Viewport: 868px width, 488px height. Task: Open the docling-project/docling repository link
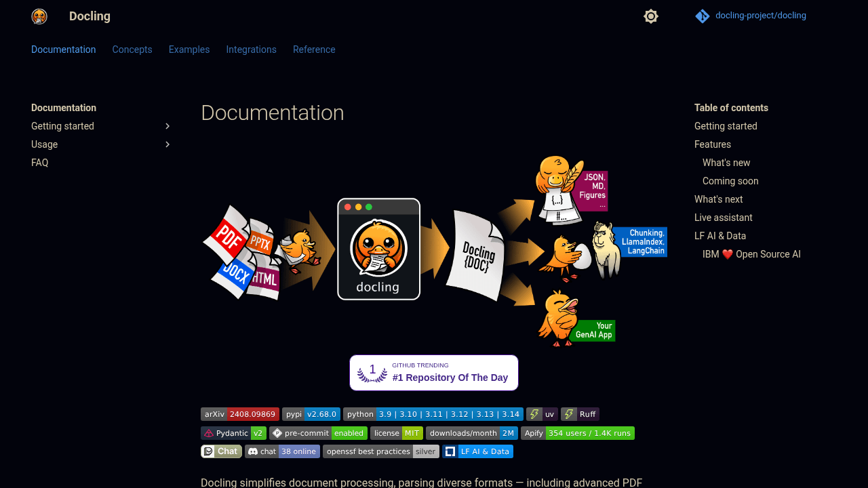pyautogui.click(x=760, y=15)
